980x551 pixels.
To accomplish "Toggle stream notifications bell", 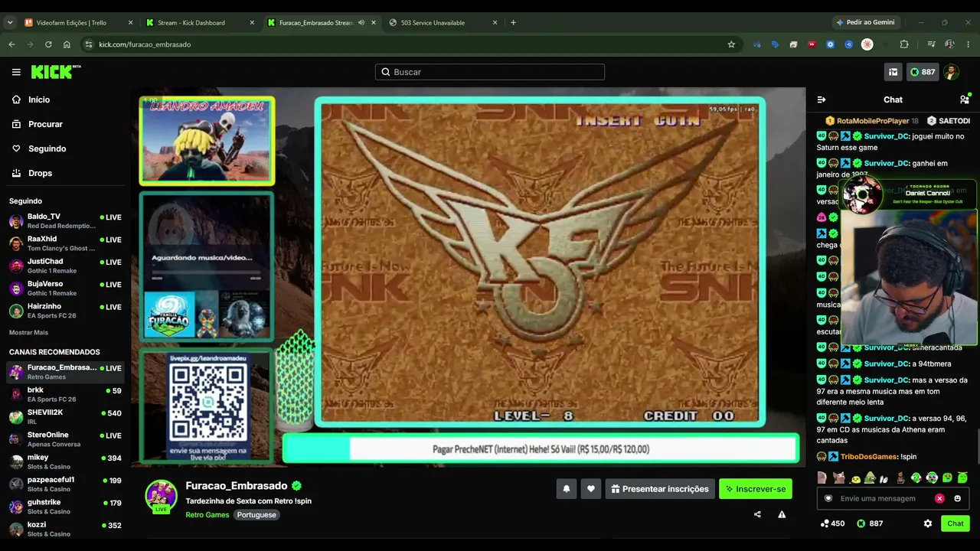I will 567,489.
